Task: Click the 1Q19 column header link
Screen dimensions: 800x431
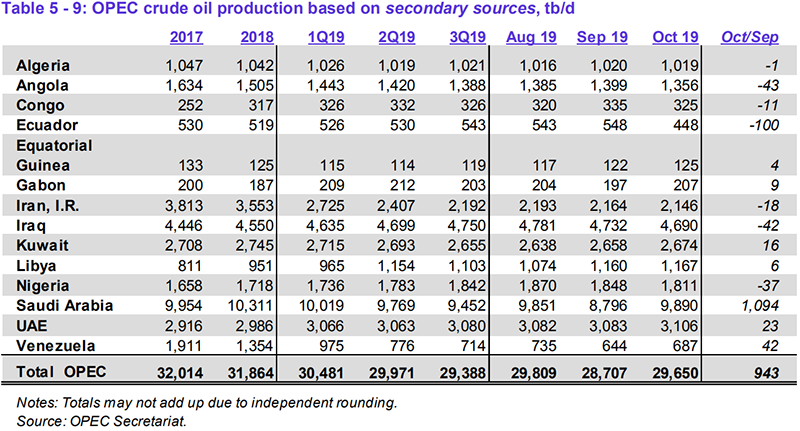Action: click(326, 37)
